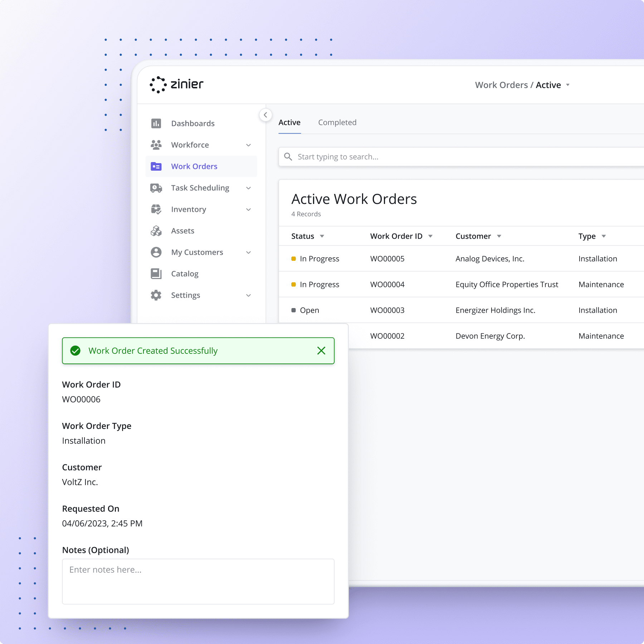This screenshot has height=644, width=644.
Task: Open the Settings menu label
Action: tap(185, 295)
